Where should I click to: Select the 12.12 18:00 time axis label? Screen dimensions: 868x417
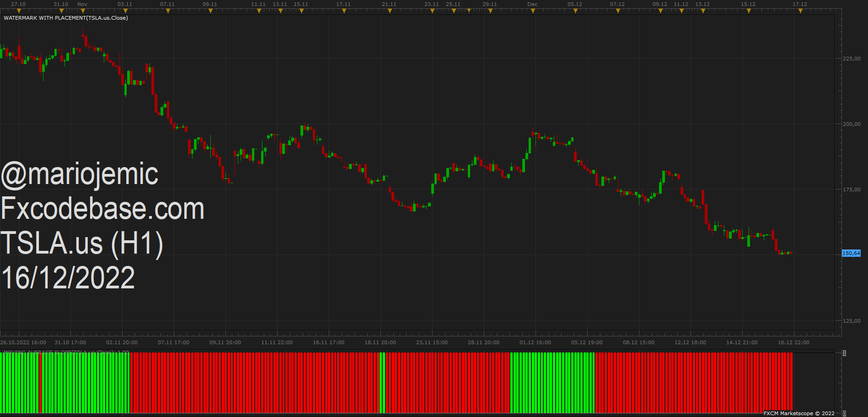(x=690, y=342)
